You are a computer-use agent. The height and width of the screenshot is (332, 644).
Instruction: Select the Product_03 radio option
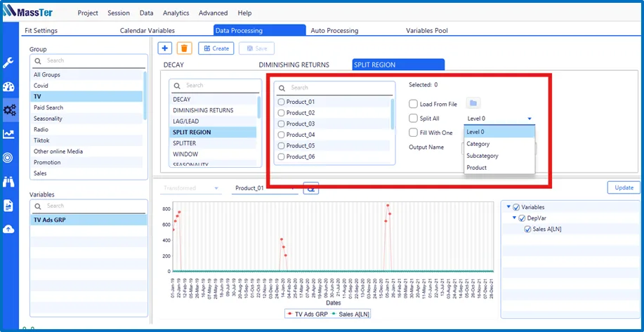coord(282,124)
